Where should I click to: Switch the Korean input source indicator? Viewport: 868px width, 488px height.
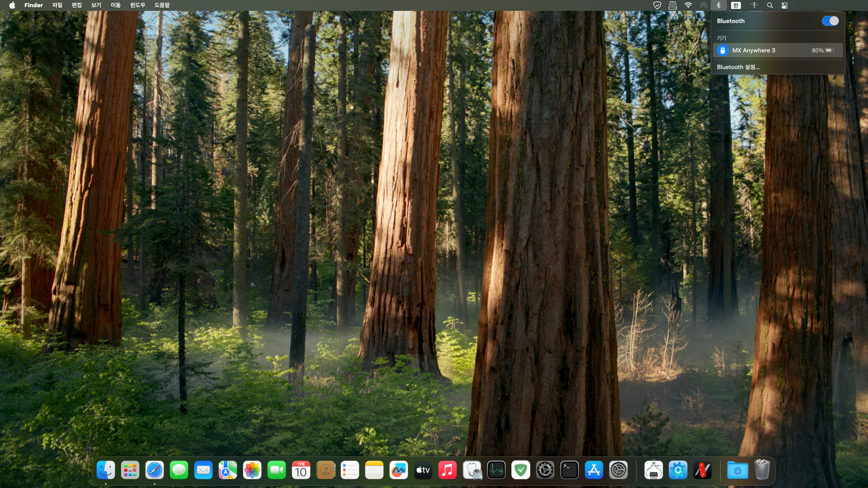click(736, 5)
